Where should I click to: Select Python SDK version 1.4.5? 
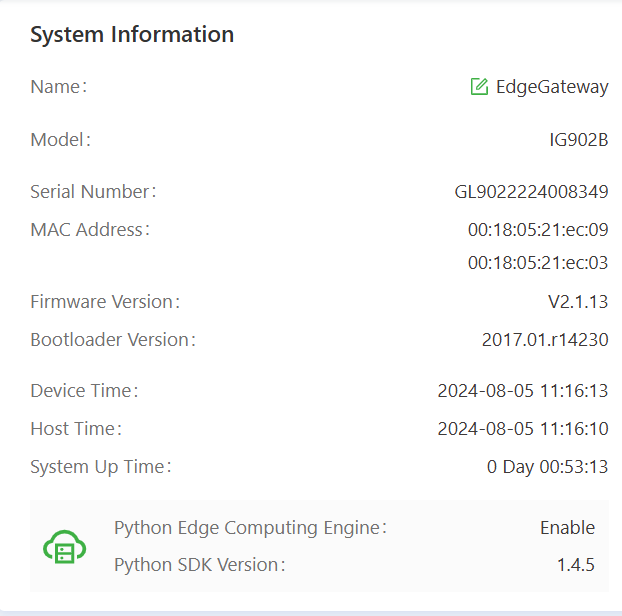pyautogui.click(x=575, y=565)
